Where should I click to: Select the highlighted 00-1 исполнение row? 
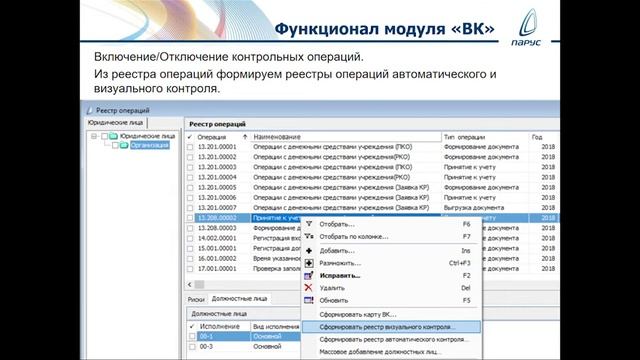(x=244, y=336)
